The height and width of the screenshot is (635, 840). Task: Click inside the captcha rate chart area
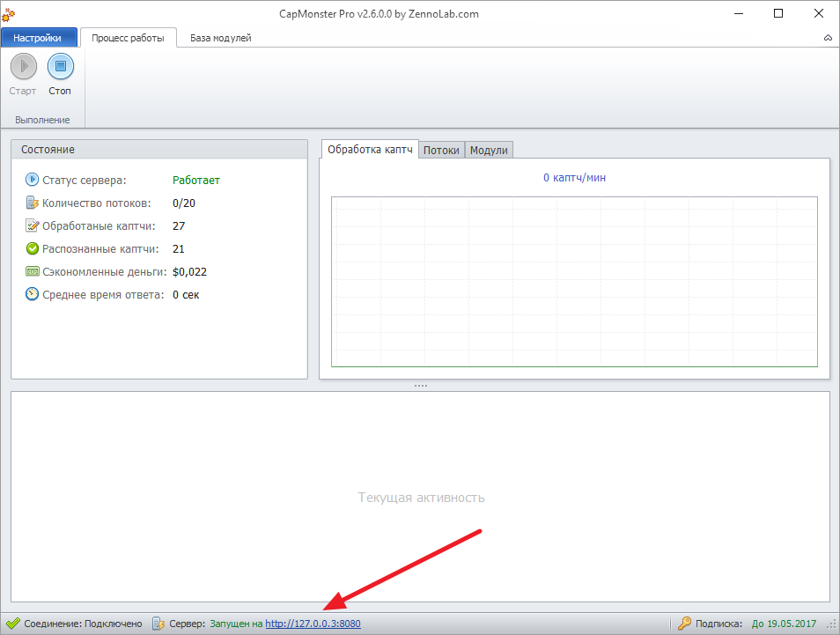(x=574, y=282)
